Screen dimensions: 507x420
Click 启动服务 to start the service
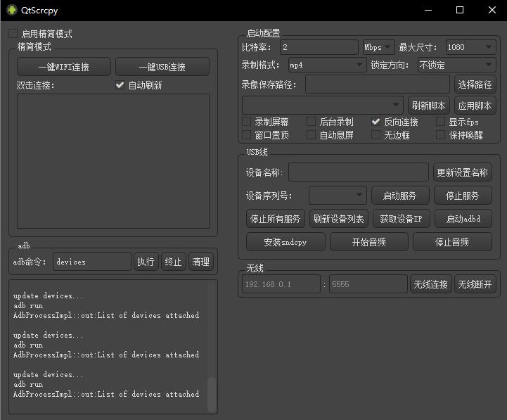399,196
